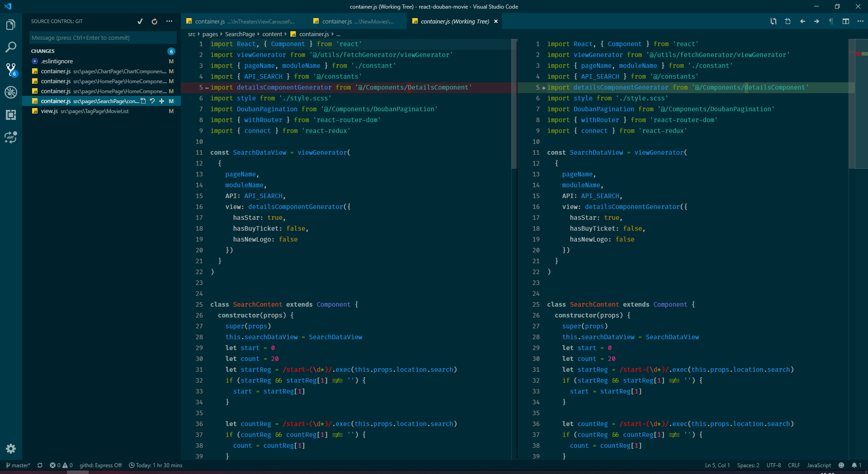This screenshot has height=474, width=868.
Task: Click the VS Code logo in title bar
Action: [x=8, y=6]
